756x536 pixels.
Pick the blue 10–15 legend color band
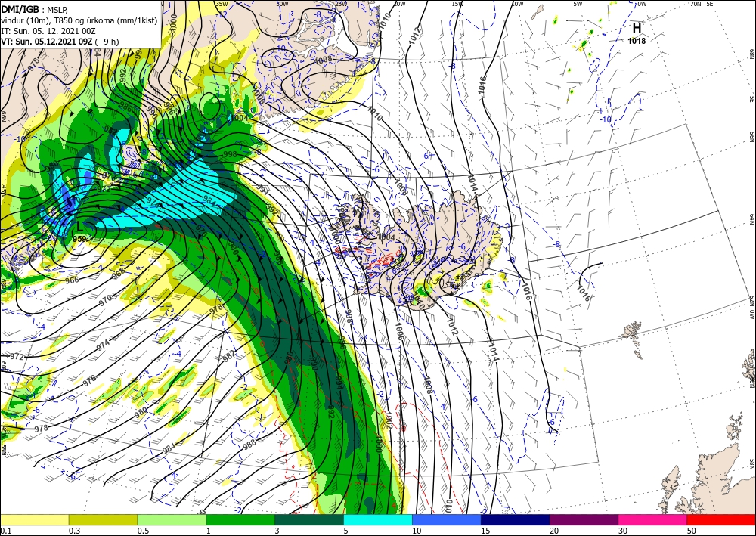(447, 519)
